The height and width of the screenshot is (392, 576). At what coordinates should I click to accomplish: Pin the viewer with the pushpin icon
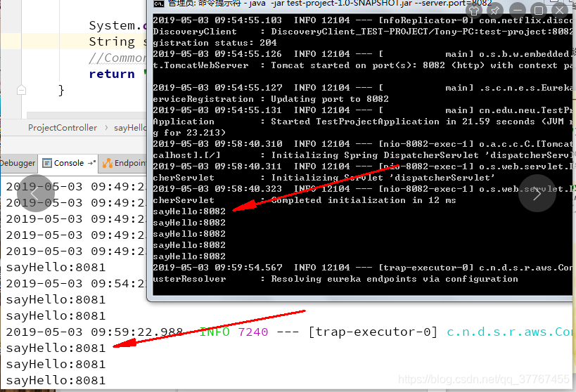click(495, 11)
